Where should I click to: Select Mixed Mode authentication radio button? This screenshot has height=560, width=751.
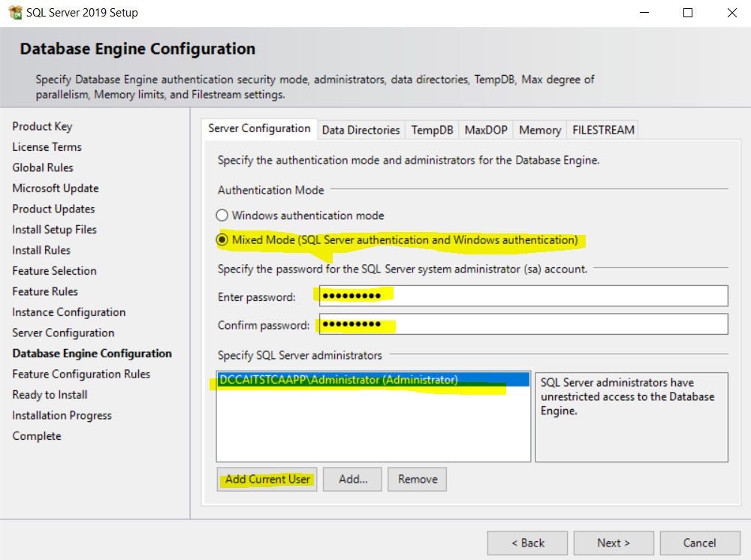[x=222, y=239]
